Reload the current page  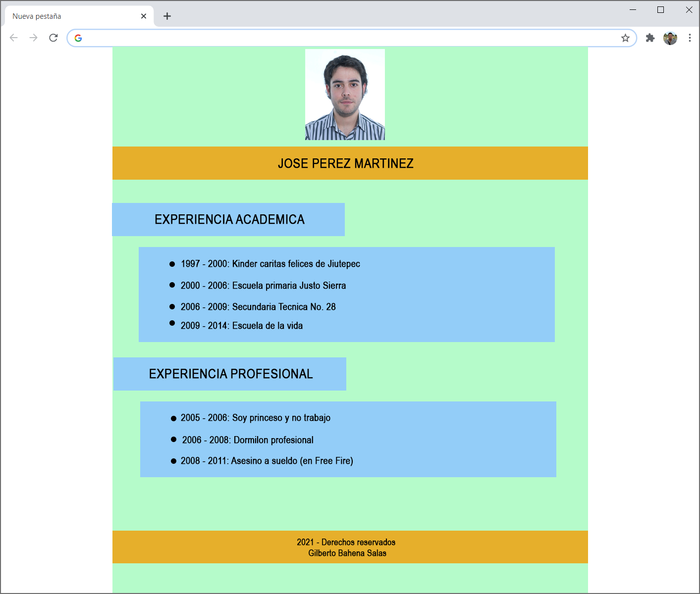click(x=53, y=38)
